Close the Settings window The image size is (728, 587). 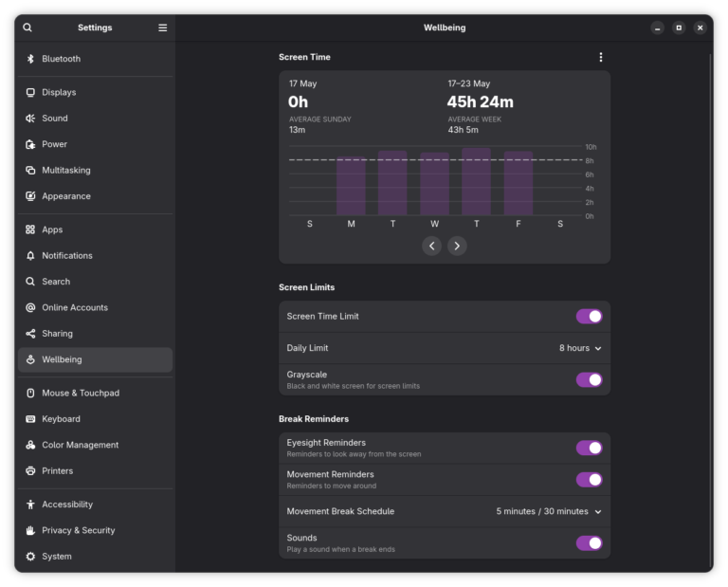[701, 28]
